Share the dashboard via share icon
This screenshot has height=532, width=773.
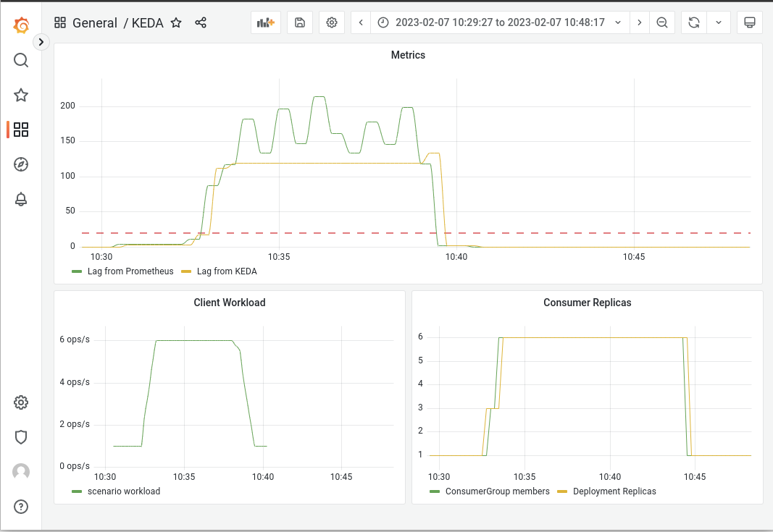click(201, 22)
